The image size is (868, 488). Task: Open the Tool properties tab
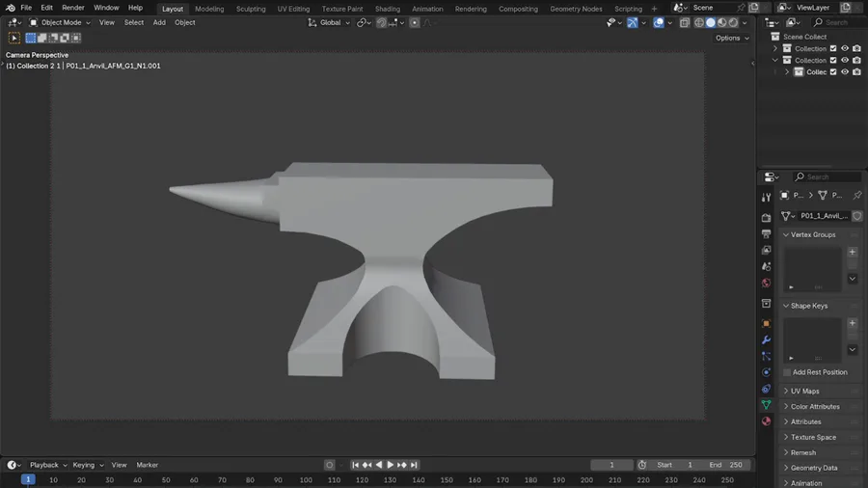point(766,198)
